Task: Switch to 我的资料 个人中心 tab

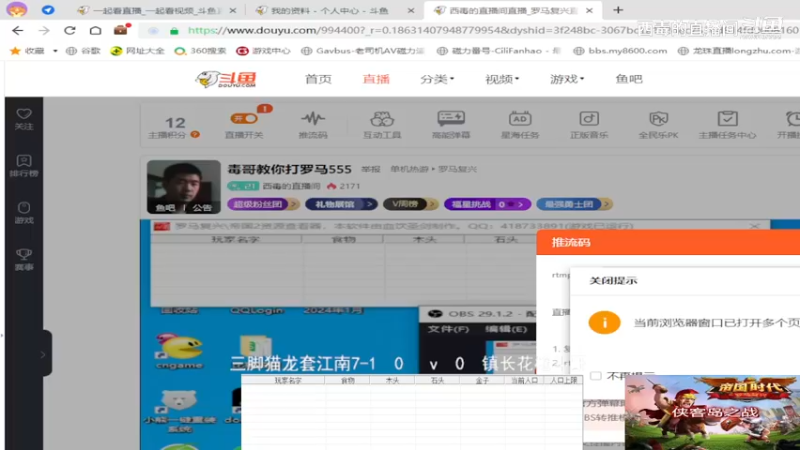Action: pos(329,10)
